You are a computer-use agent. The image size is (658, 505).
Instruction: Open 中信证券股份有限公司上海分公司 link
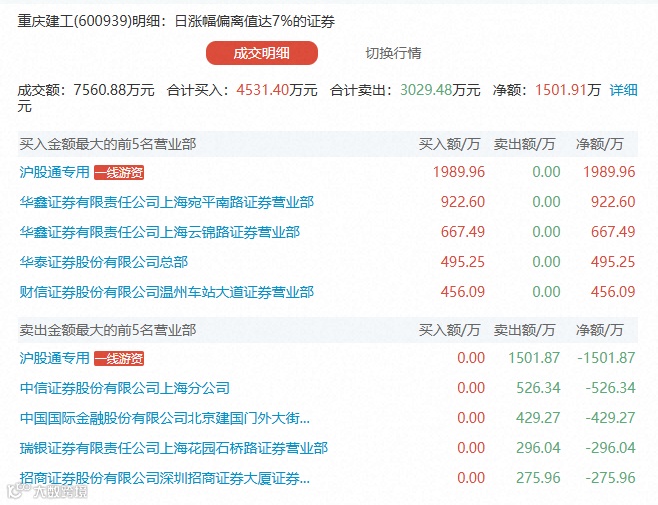click(x=125, y=387)
